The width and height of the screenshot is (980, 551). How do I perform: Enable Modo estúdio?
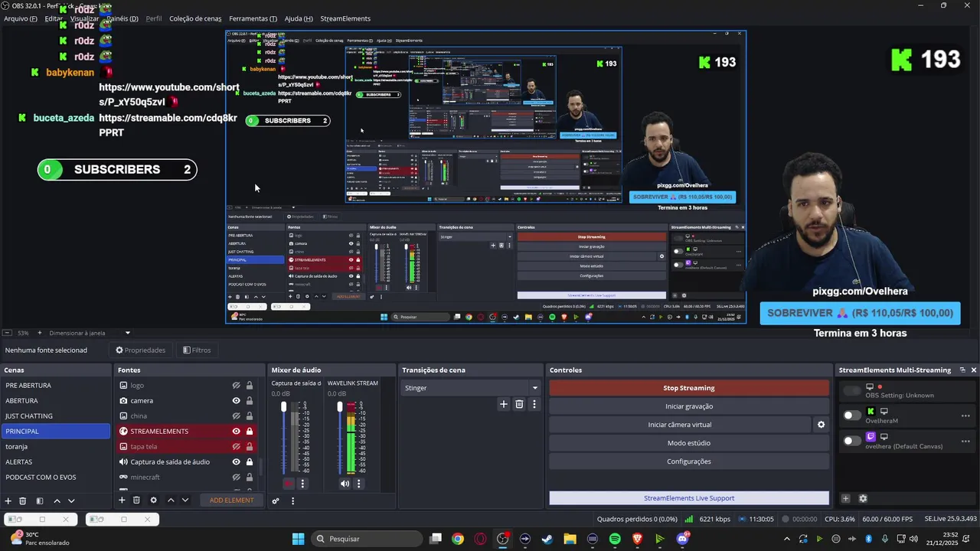point(689,443)
